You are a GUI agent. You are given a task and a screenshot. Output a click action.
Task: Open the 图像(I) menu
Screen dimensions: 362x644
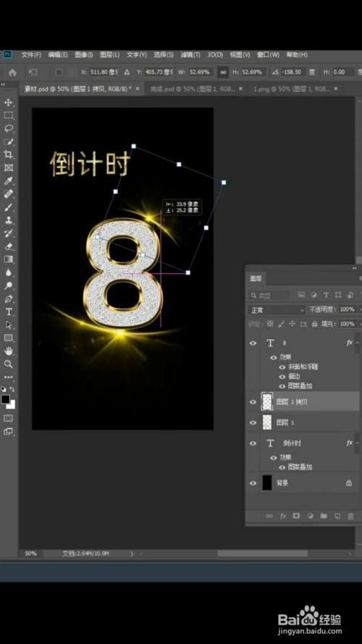coord(84,54)
